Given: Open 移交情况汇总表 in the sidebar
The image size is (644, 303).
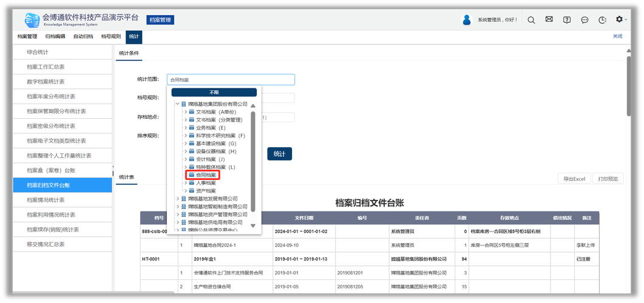Looking at the screenshot, I should pos(63,244).
